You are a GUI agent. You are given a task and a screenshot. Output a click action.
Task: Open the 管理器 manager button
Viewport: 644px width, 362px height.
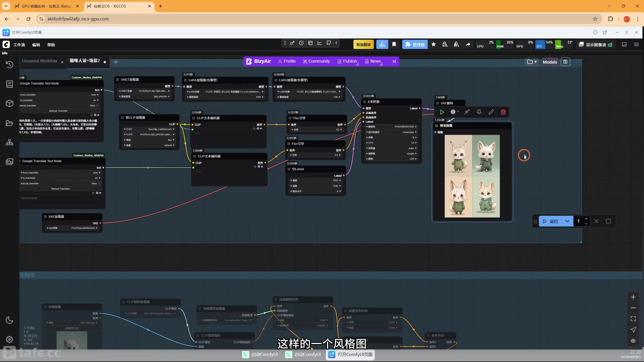[415, 44]
